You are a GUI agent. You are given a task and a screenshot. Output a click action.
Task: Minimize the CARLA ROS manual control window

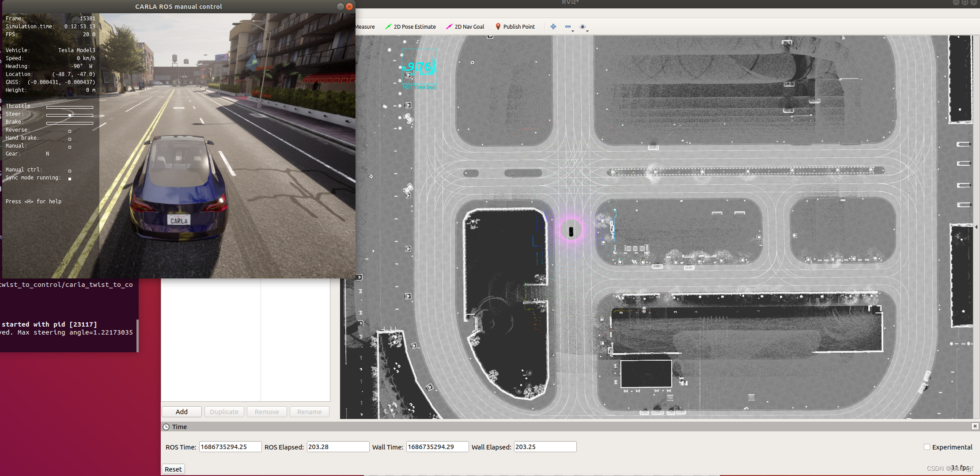[x=340, y=6]
